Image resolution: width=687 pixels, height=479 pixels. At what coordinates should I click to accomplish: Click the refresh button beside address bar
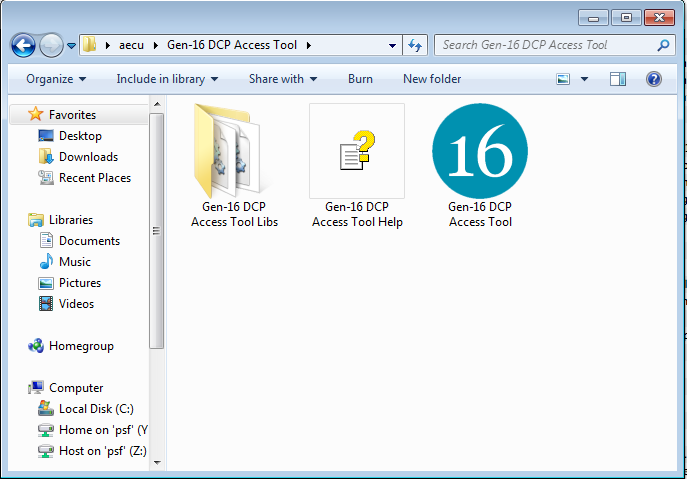click(416, 45)
